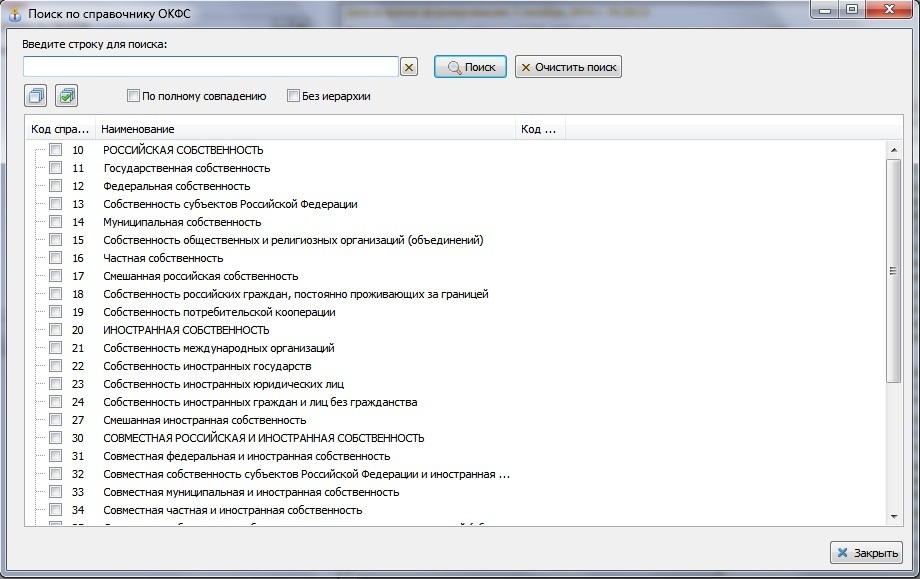Tick the checkbox for code 16 Частная собственность
The height and width of the screenshot is (579, 920).
[x=56, y=258]
